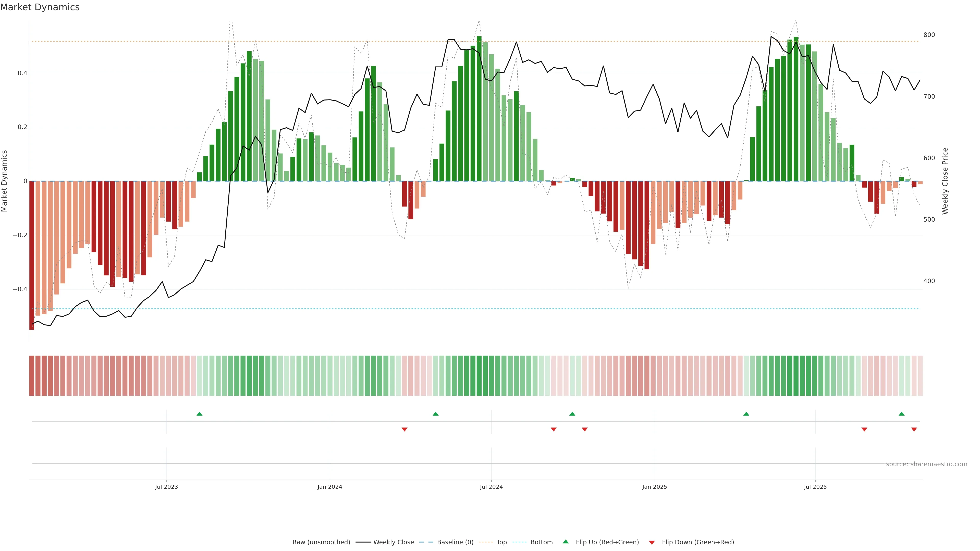Click the 800 tick on the price axis
Screen dimensions: 980x551
coord(929,35)
